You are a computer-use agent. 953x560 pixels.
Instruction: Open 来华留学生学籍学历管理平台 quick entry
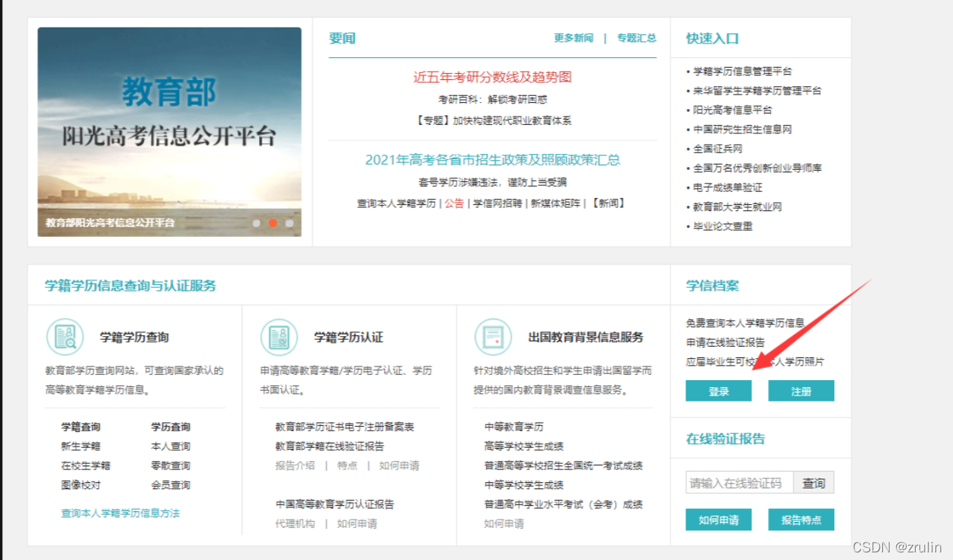click(757, 91)
